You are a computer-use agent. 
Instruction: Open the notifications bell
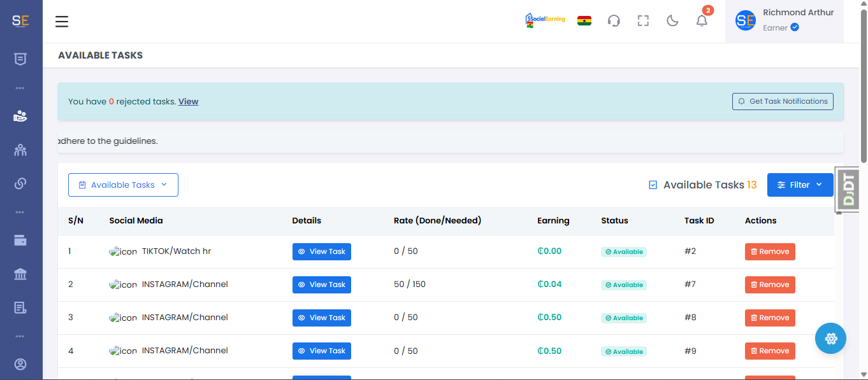pyautogui.click(x=702, y=21)
